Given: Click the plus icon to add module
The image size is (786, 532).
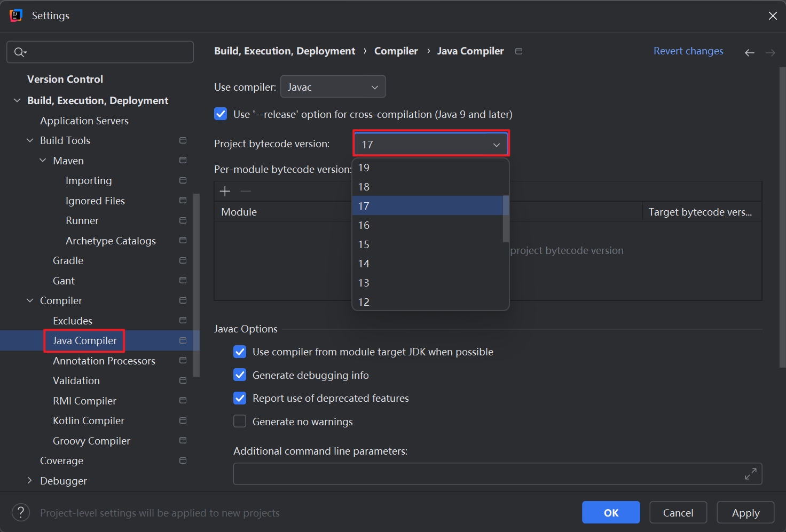Looking at the screenshot, I should [225, 191].
